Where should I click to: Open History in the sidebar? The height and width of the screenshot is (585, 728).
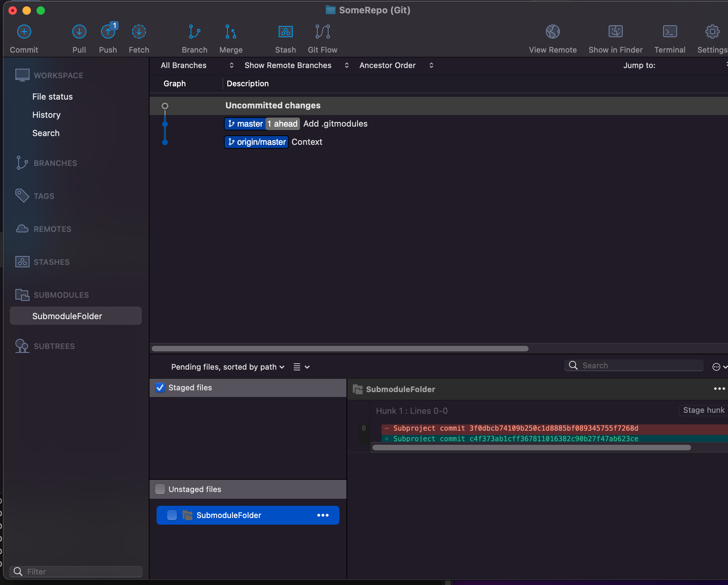(x=46, y=115)
